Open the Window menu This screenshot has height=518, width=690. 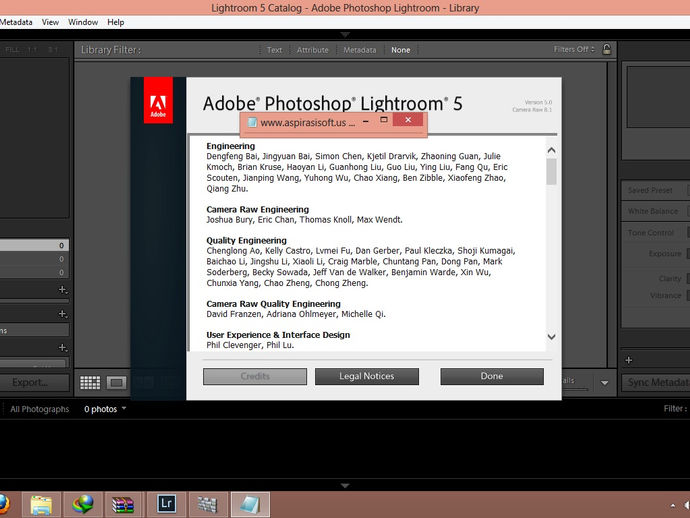pyautogui.click(x=83, y=22)
